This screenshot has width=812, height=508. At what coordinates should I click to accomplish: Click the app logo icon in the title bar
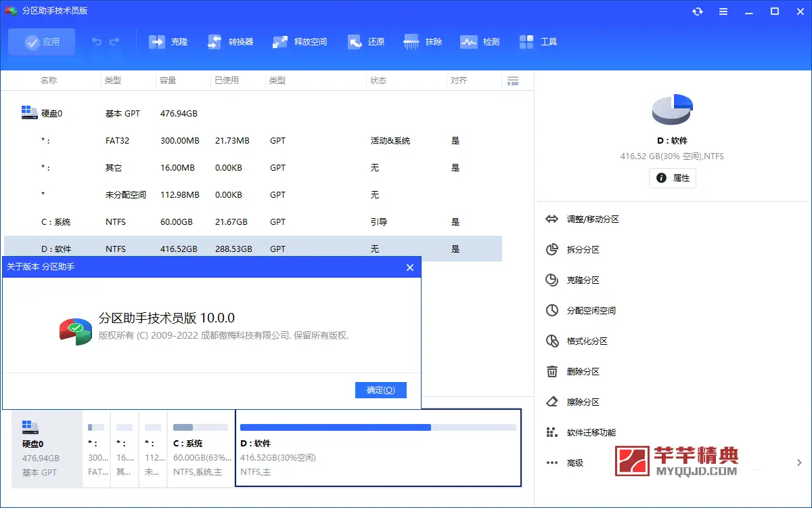pyautogui.click(x=11, y=11)
